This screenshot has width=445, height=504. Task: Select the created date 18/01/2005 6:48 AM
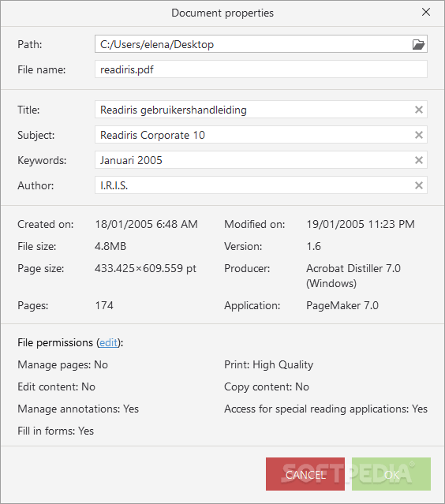click(146, 224)
